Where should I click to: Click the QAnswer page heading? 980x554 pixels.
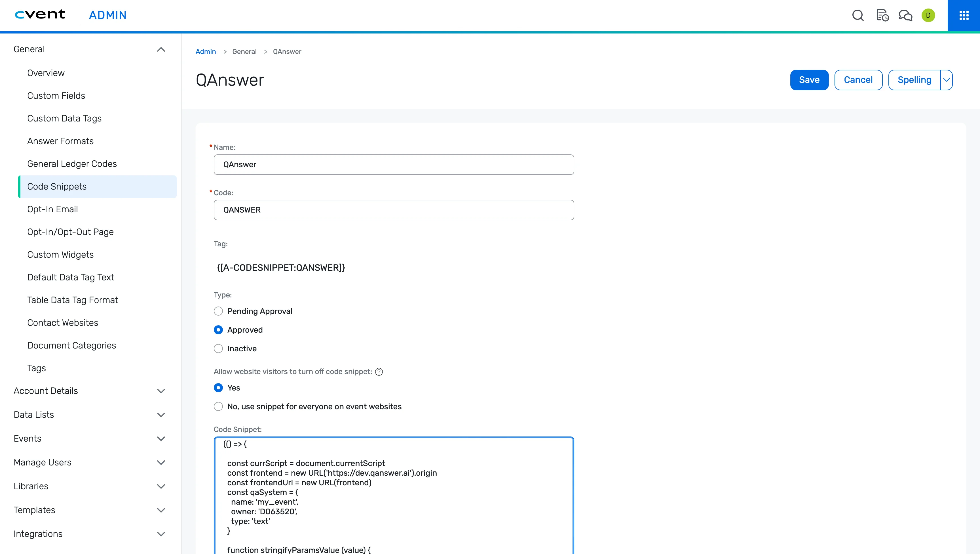pos(230,80)
